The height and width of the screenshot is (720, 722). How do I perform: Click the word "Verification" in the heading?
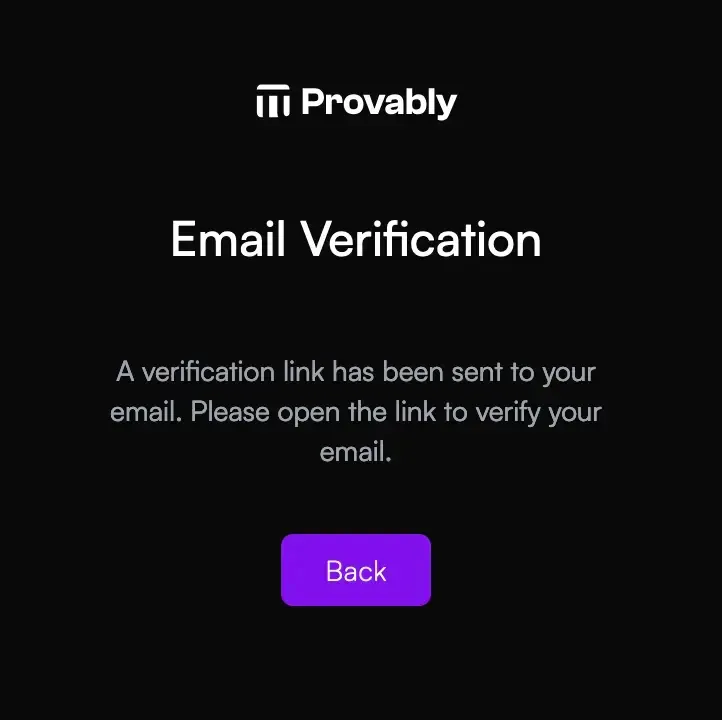[421, 239]
